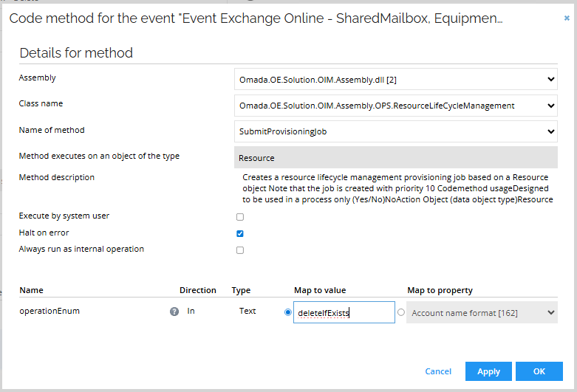Click the read-only Resource type field
Viewport: 577px width, 392px height.
coord(395,158)
